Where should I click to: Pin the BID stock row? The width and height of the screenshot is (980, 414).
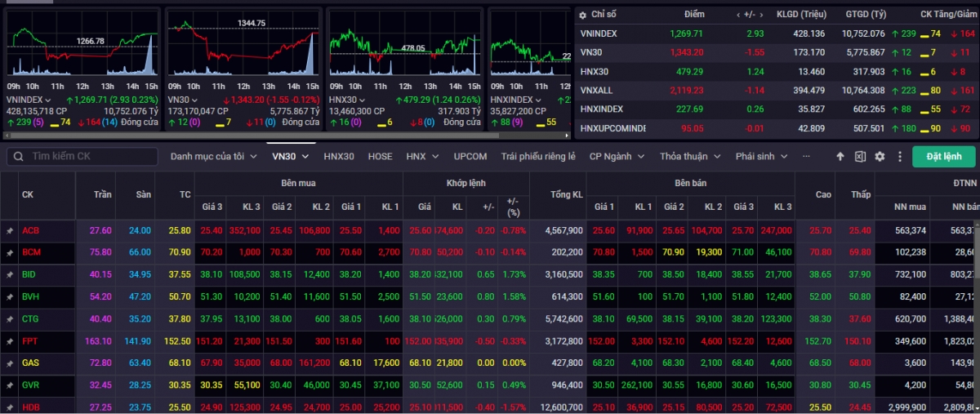(10, 275)
